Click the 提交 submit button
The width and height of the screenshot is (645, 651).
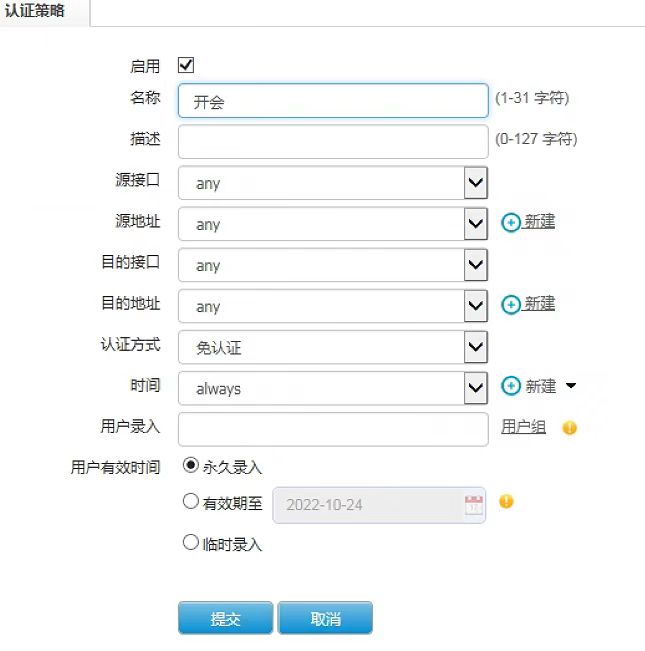click(x=225, y=618)
